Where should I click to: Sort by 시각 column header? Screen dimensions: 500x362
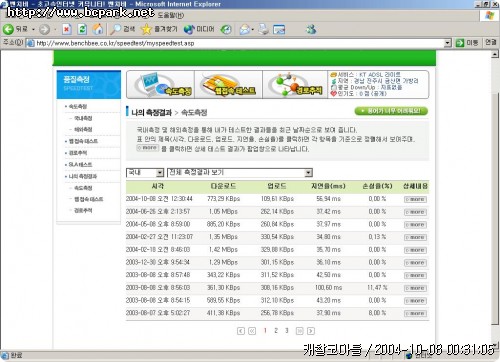(158, 186)
